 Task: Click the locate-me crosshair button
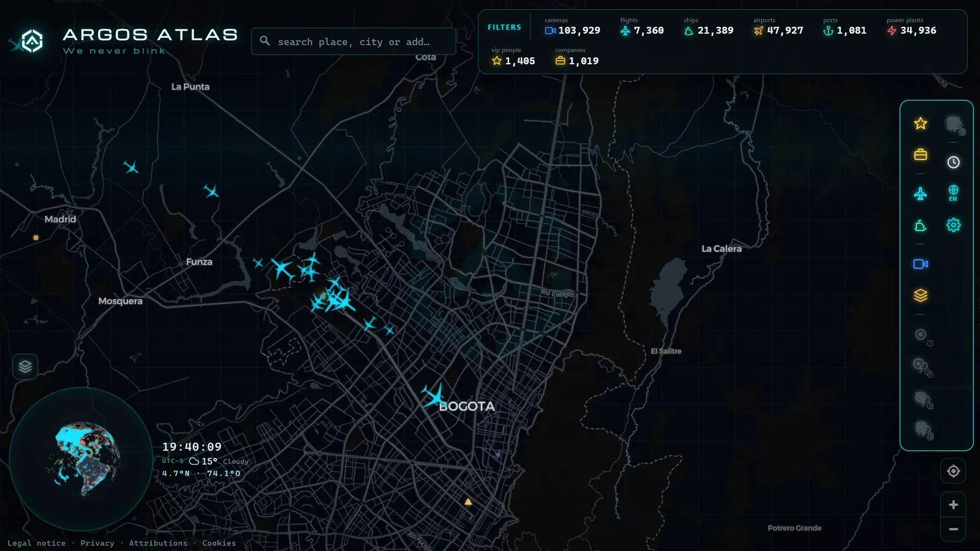point(954,471)
